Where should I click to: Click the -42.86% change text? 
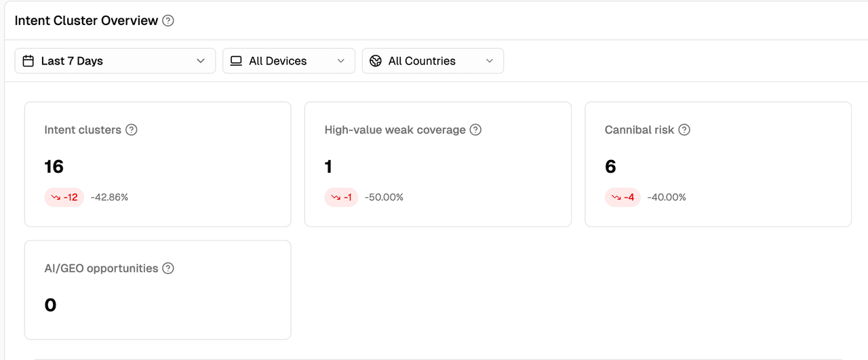point(109,197)
